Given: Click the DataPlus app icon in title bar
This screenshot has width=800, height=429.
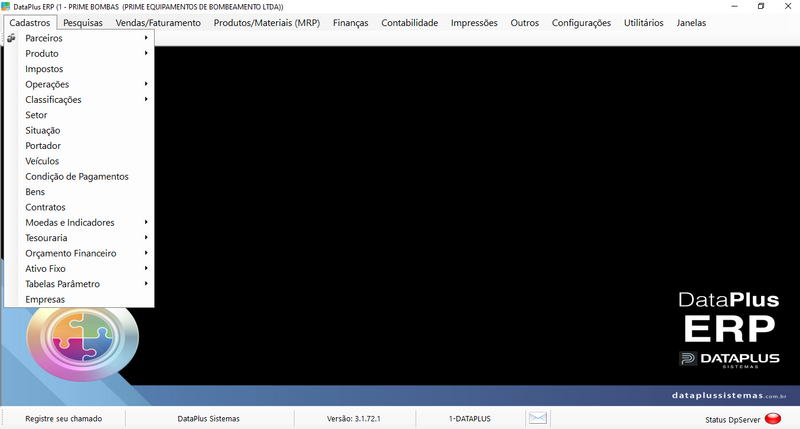Looking at the screenshot, I should point(6,7).
